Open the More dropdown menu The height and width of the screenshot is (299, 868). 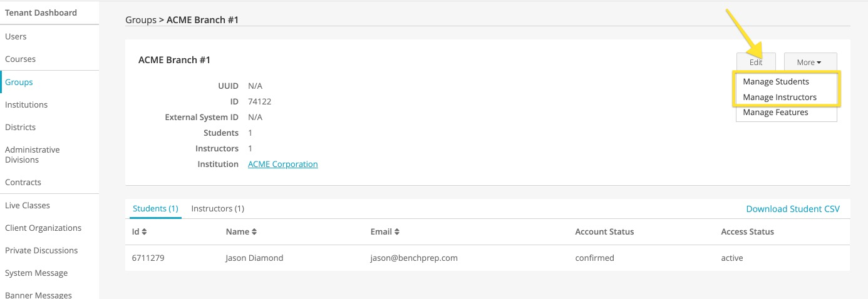810,63
